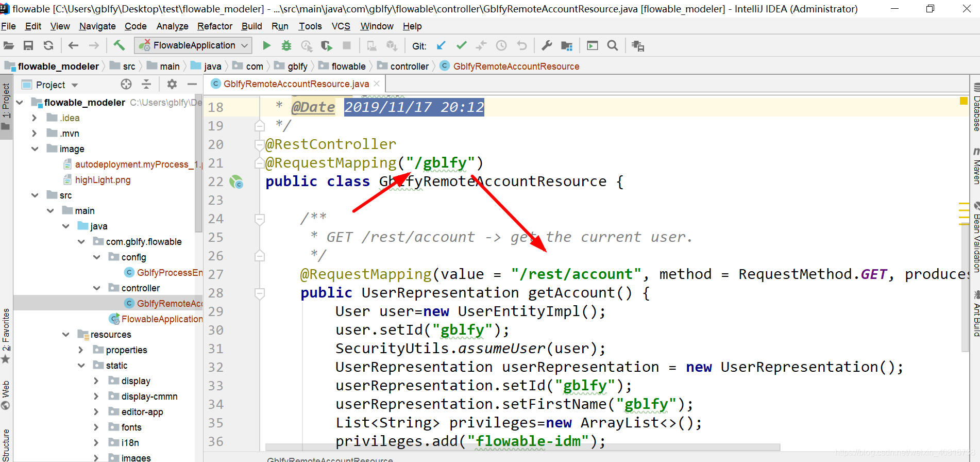Open the 2: Favorites side tab
This screenshot has width=980, height=462.
click(6, 335)
